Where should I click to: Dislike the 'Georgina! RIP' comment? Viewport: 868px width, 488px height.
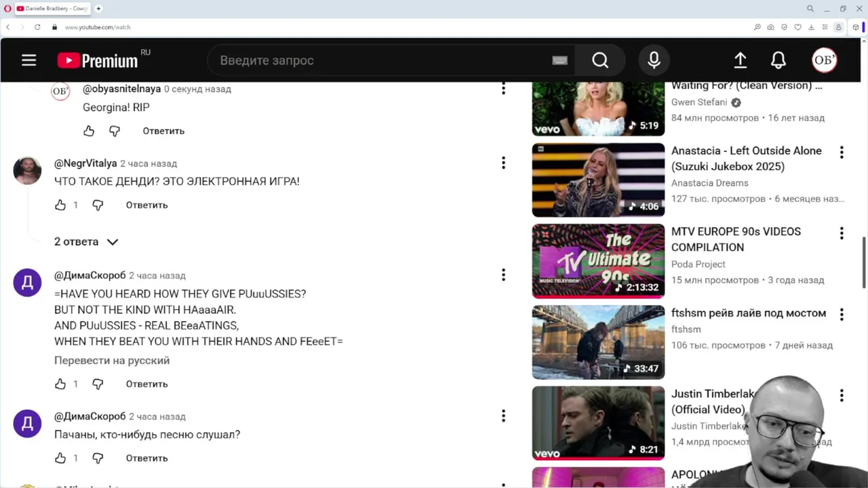[115, 131]
